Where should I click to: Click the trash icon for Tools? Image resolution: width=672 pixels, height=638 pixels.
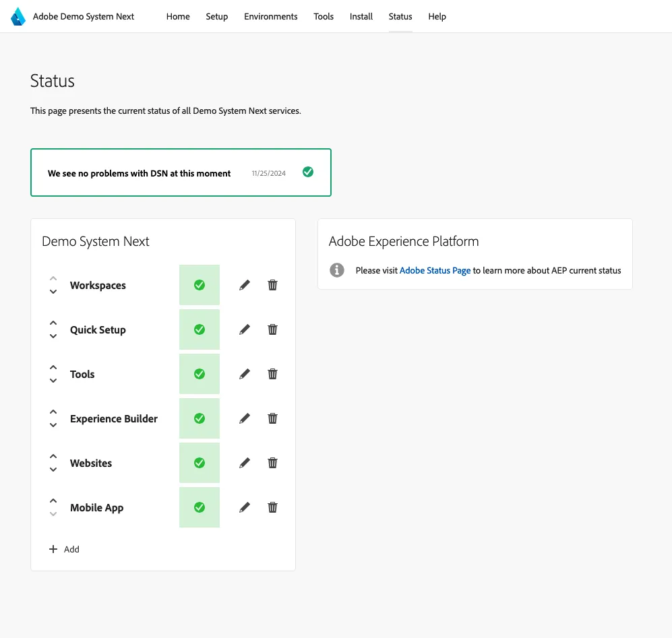(x=272, y=374)
